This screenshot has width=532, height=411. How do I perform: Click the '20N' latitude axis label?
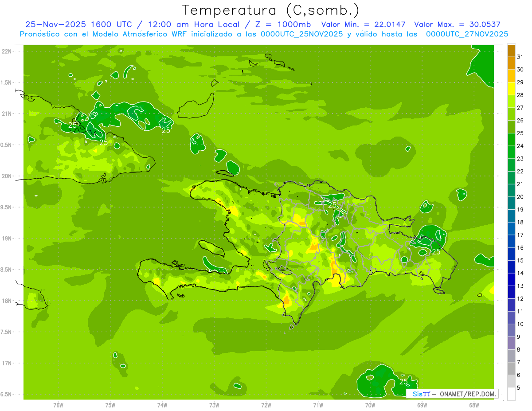point(8,176)
